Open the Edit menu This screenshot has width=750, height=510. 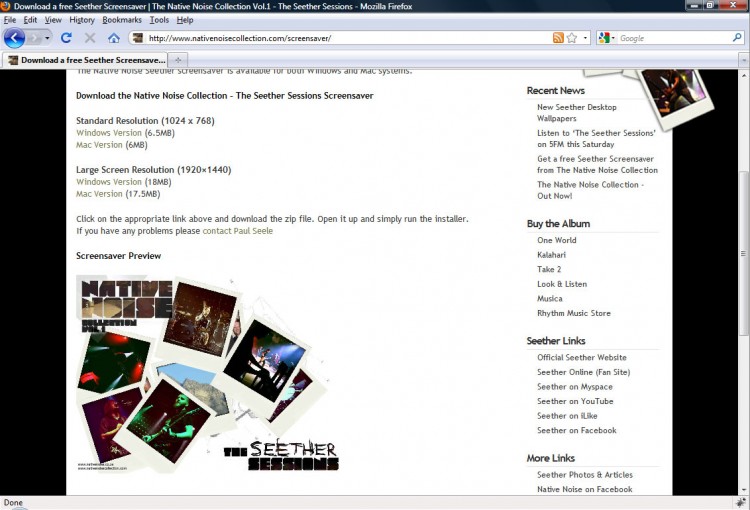point(30,20)
